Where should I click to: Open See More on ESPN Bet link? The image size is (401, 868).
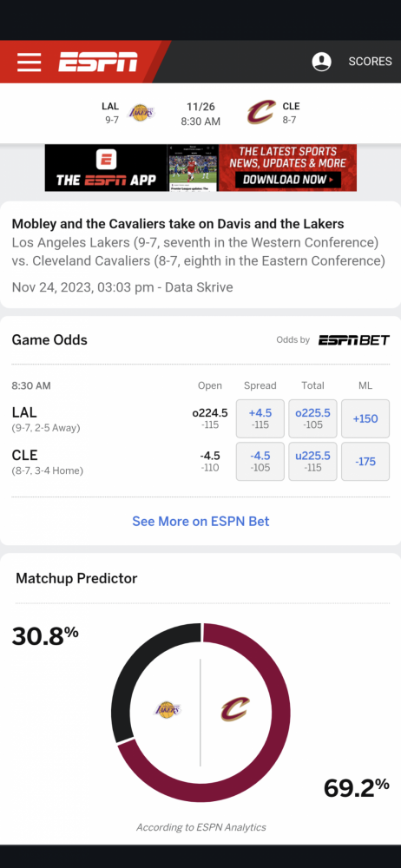(x=200, y=521)
